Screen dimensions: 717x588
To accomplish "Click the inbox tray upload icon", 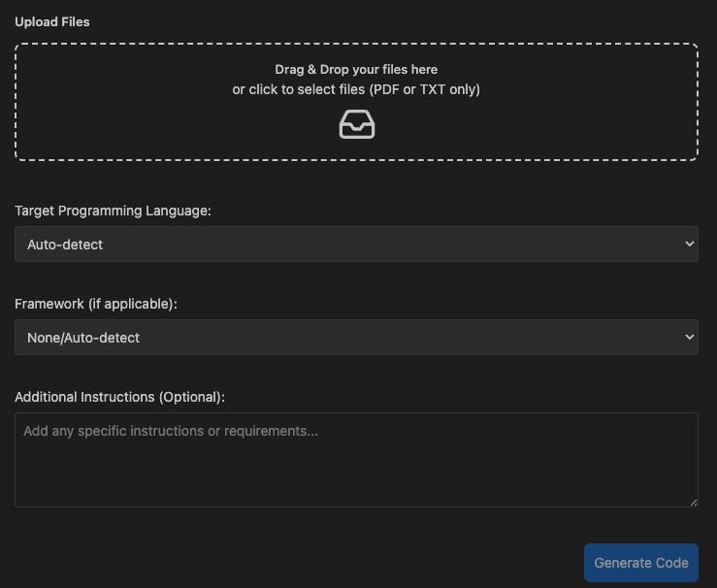I will (x=357, y=124).
